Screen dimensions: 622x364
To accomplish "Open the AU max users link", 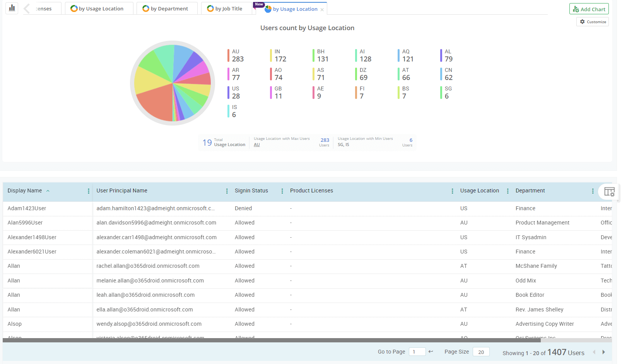I will click(x=257, y=145).
